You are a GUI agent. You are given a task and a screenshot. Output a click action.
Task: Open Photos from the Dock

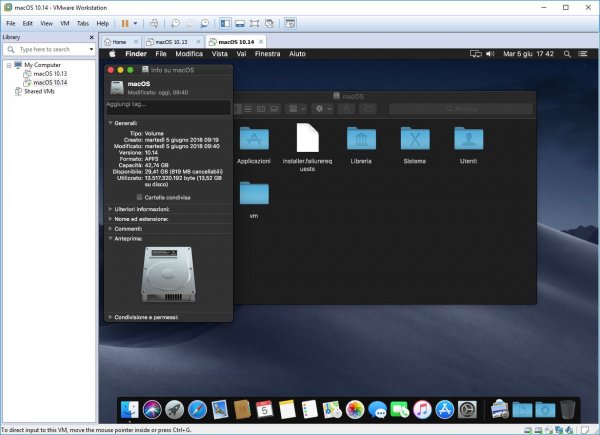pyautogui.click(x=355, y=409)
